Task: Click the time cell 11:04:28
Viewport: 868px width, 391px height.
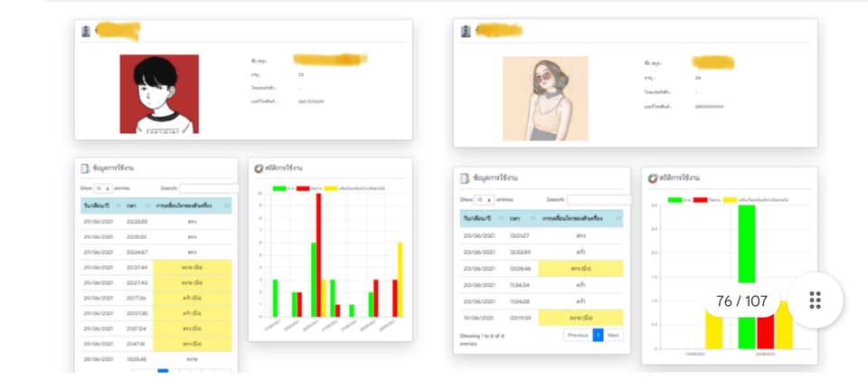Action: [x=521, y=301]
